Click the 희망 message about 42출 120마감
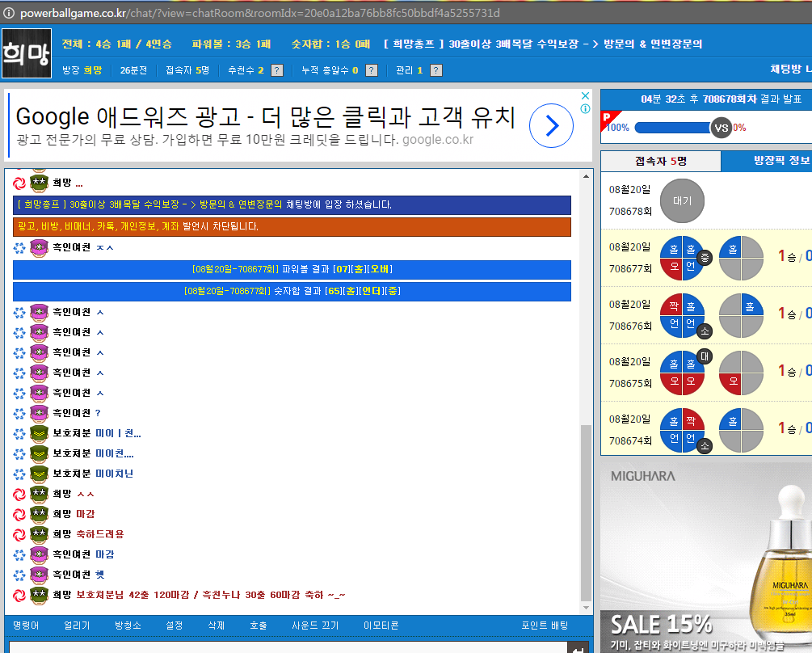Screen dimensions: 812x653 point(211,595)
